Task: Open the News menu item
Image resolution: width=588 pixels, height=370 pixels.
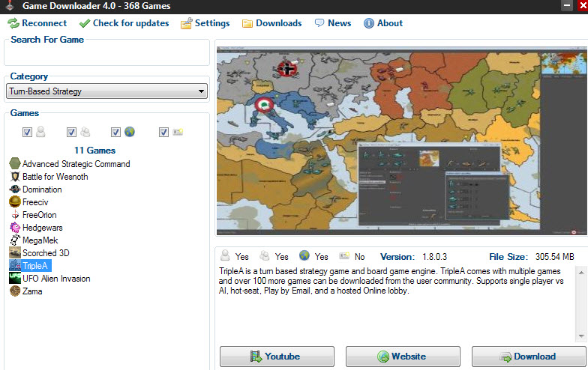Action: coord(333,23)
